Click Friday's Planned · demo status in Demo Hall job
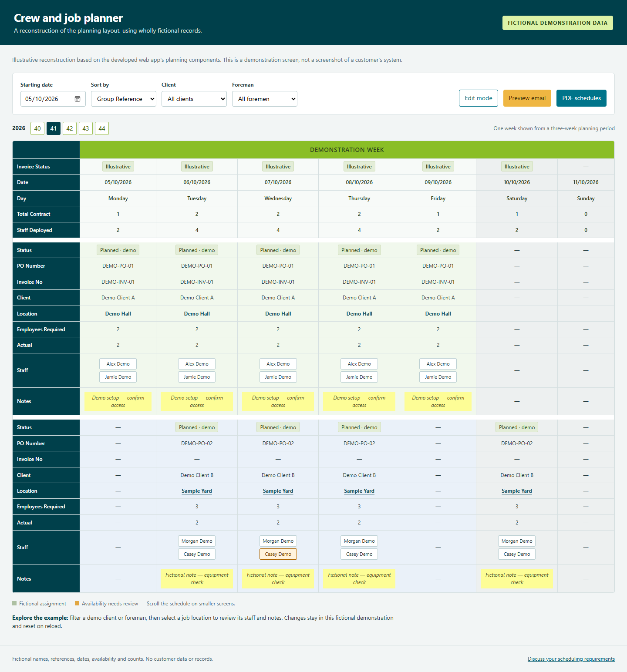The image size is (627, 672). click(438, 250)
